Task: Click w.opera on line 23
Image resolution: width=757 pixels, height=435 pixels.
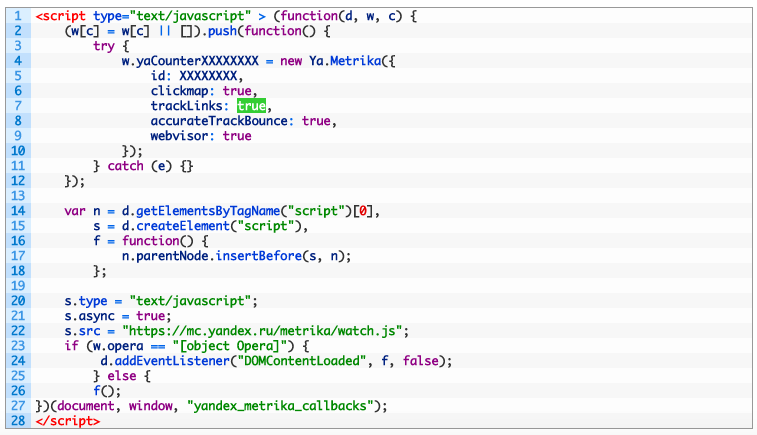Action: [x=118, y=346]
